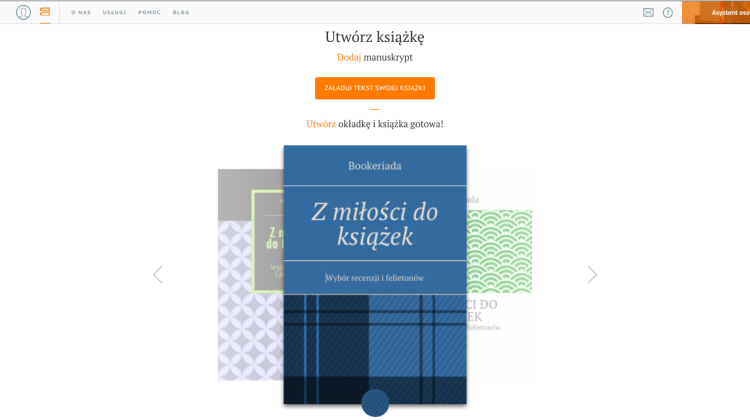The width and height of the screenshot is (750, 420).
Task: Show previous cover with left arrow
Action: click(x=158, y=275)
